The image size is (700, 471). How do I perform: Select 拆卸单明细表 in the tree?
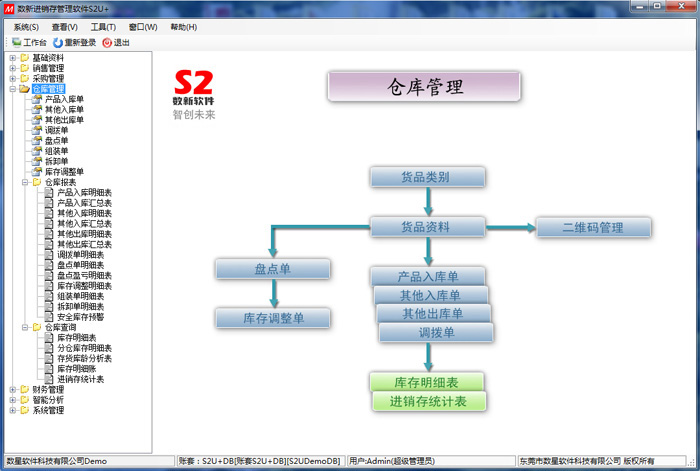(80, 307)
